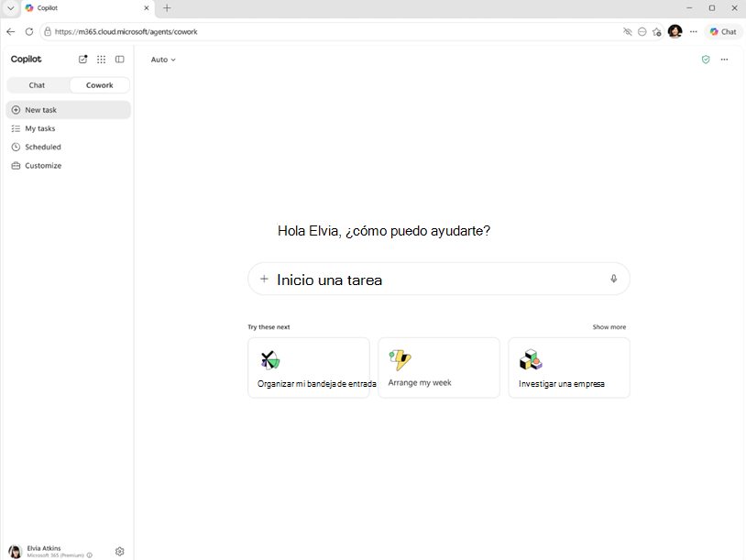Image resolution: width=746 pixels, height=560 pixels.
Task: Click the info icon next to Microsoft 365 Premium
Action: pyautogui.click(x=90, y=555)
